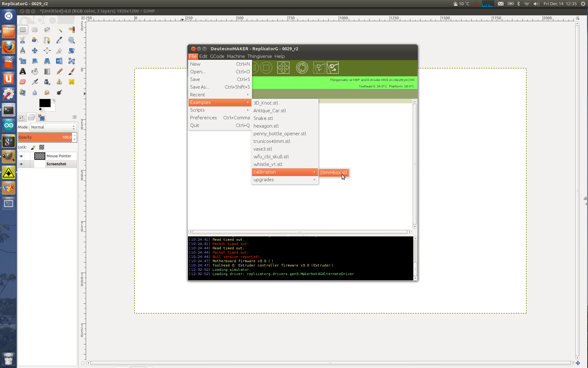Open the layer Mode dropdown
588x368 pixels.
tap(53, 127)
